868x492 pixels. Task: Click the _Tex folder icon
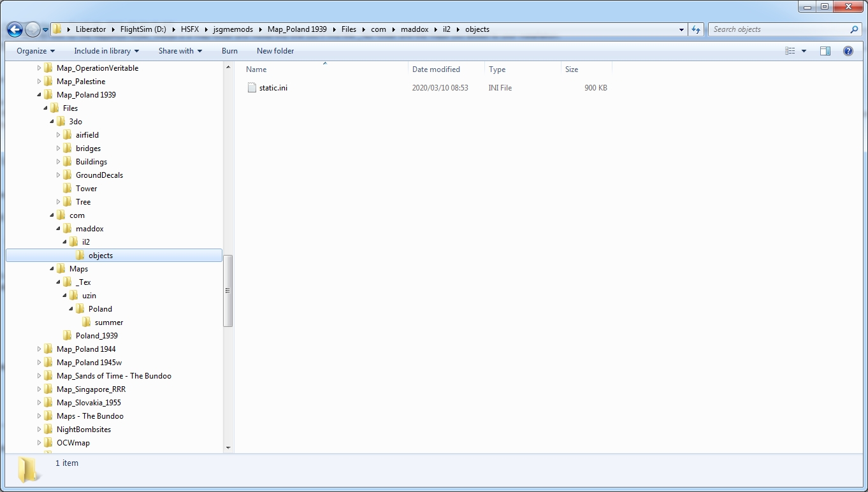[67, 282]
